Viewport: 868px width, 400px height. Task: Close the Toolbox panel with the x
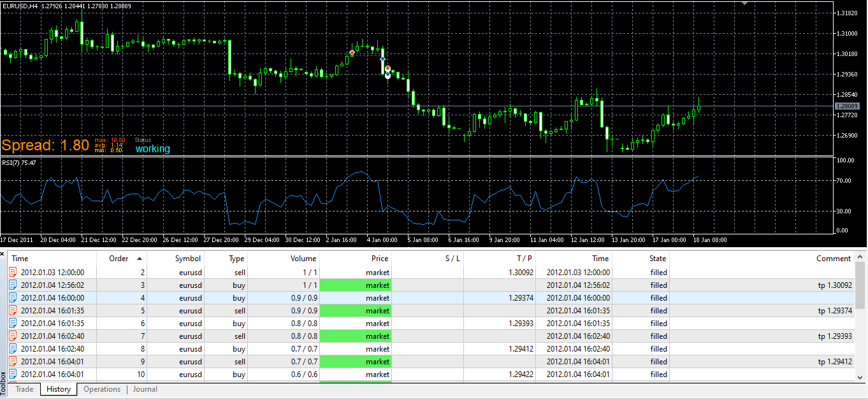coord(3,254)
